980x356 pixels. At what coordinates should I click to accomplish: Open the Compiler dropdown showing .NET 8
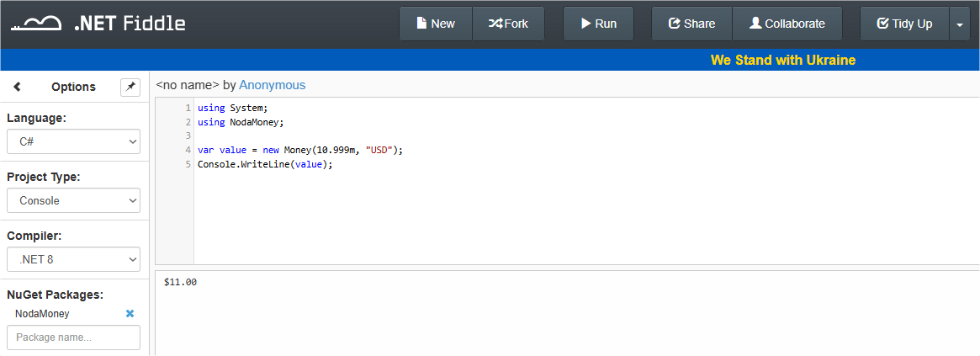coord(74,259)
